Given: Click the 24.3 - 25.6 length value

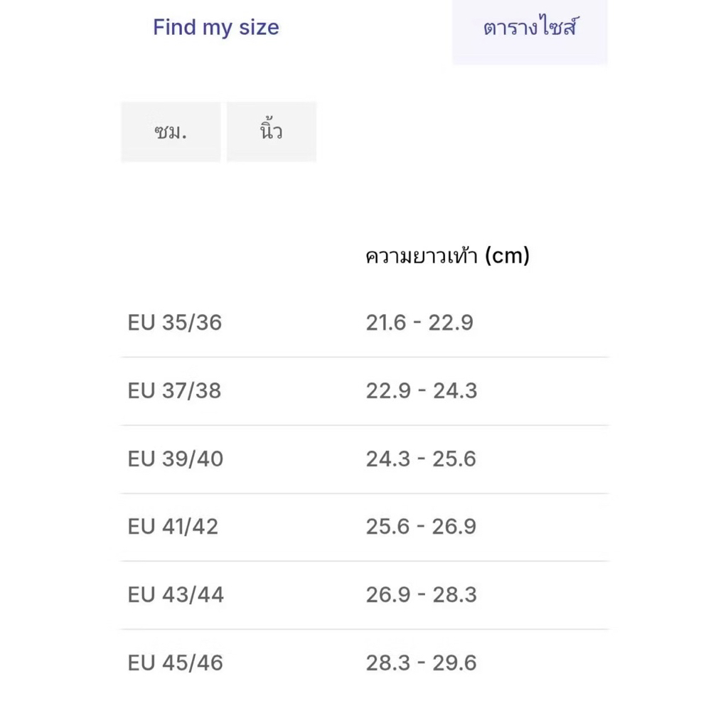Looking at the screenshot, I should click(x=421, y=459).
